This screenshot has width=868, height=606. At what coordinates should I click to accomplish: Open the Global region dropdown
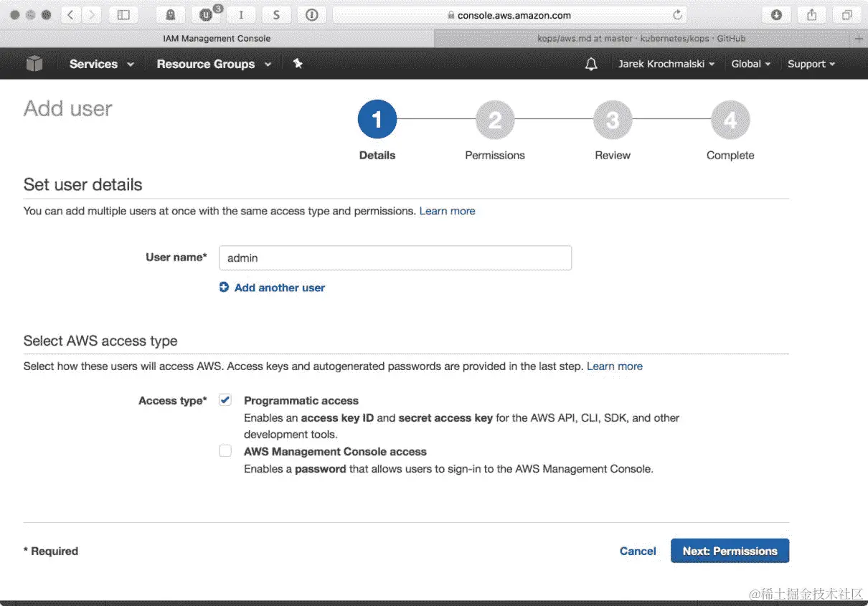point(751,64)
